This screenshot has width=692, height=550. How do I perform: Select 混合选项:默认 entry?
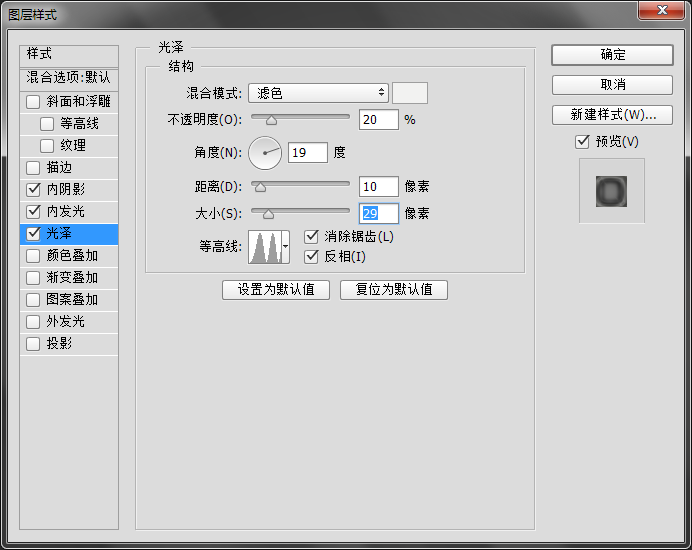[x=69, y=79]
